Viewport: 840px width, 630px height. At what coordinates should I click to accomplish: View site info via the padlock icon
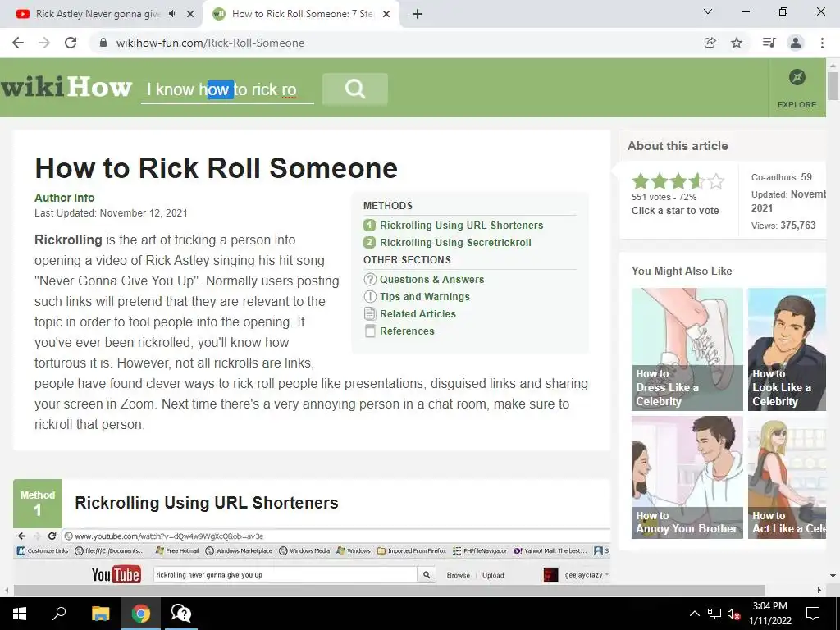tap(103, 43)
